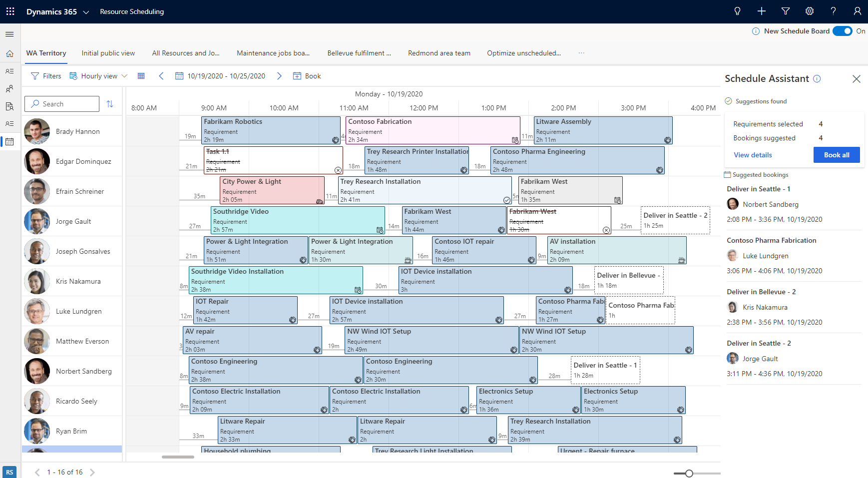
Task: Click the plus quick create icon
Action: [762, 11]
